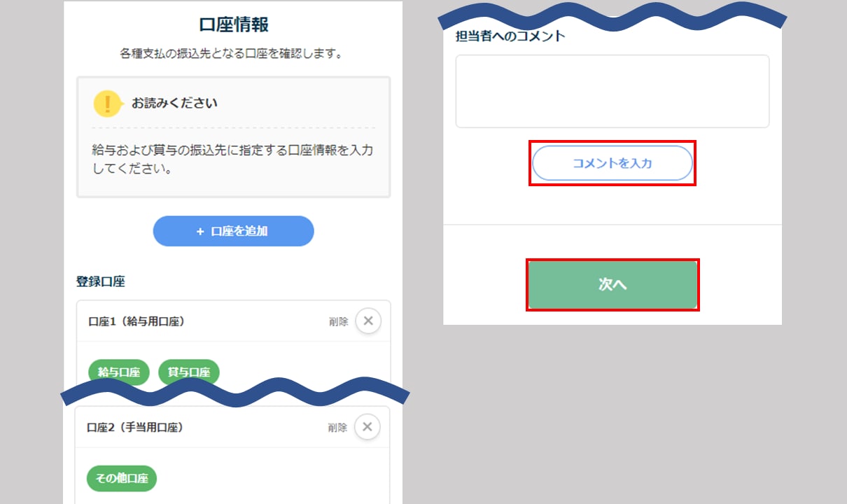847x504 pixels.
Task: Select the 給与口座 green tag
Action: coord(119,372)
